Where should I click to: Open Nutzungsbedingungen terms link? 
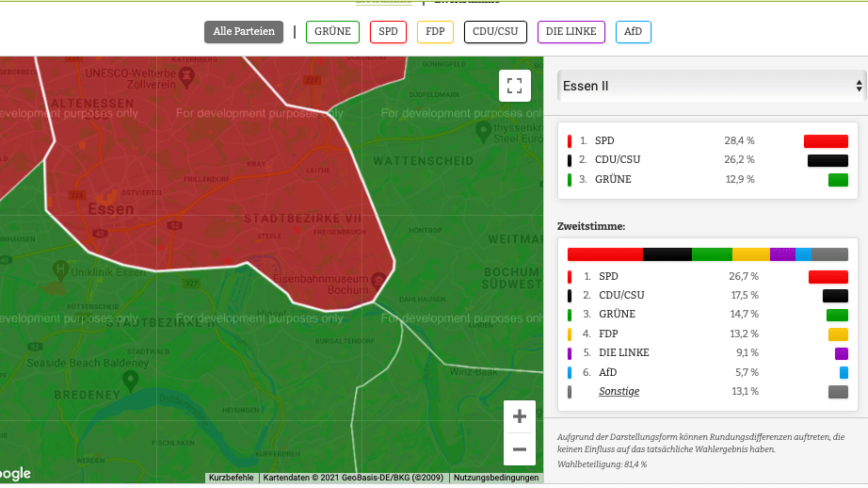[x=496, y=478]
